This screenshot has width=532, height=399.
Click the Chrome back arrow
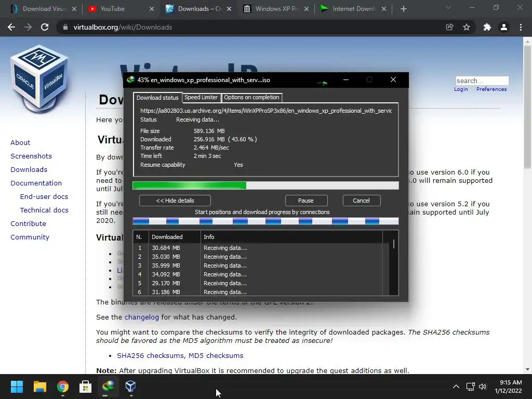(11, 27)
